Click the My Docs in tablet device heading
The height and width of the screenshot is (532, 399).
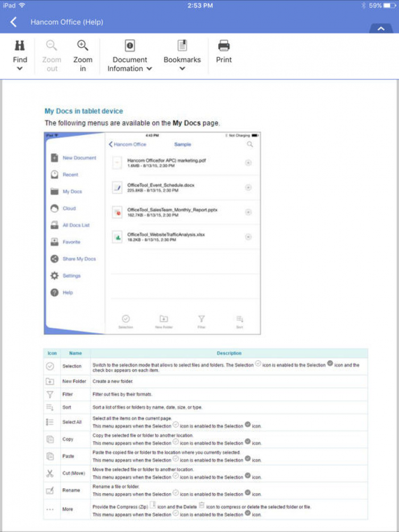(x=84, y=111)
